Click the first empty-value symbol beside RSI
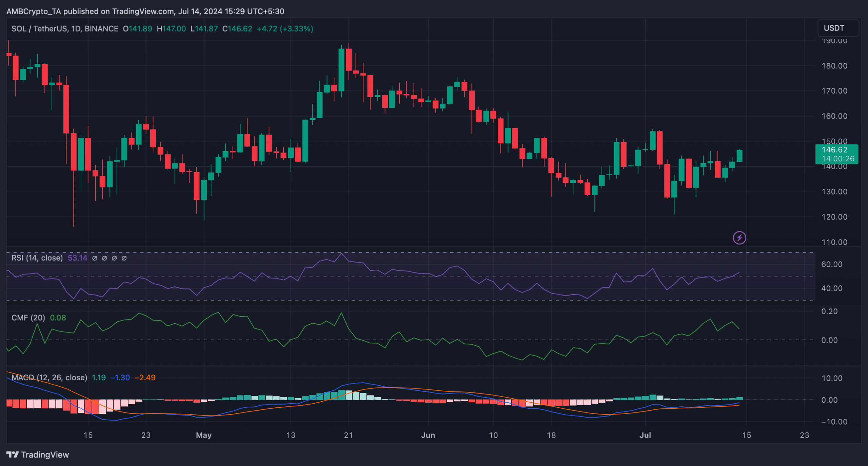Screen dimensions: 868x466 (x=95, y=258)
